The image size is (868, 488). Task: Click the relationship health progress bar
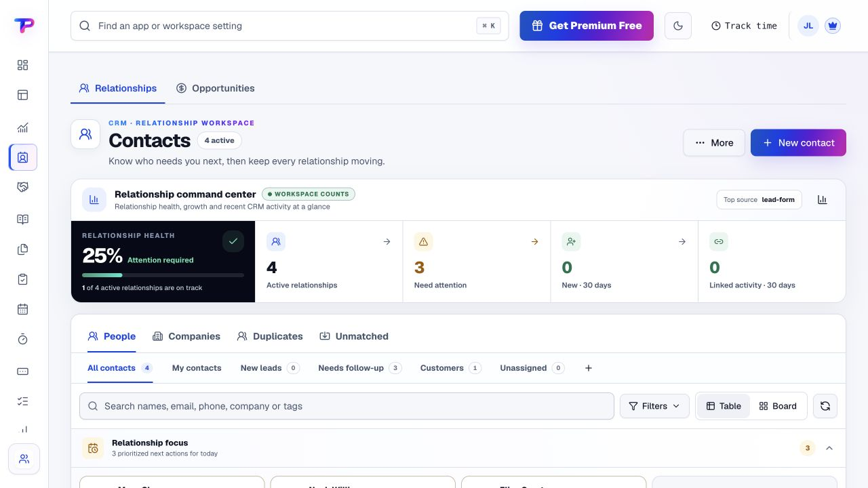tap(163, 275)
